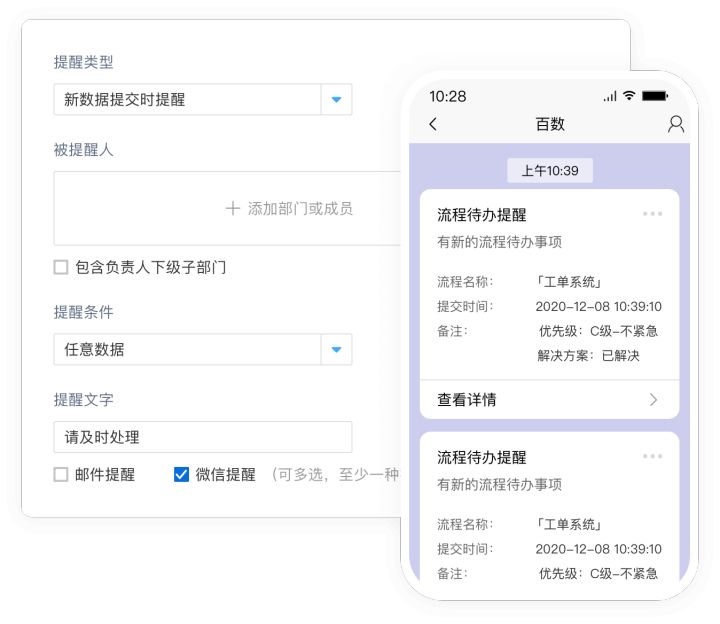Image resolution: width=720 pixels, height=624 pixels.
Task: Tap the battery icon in phone status bar
Action: click(655, 96)
